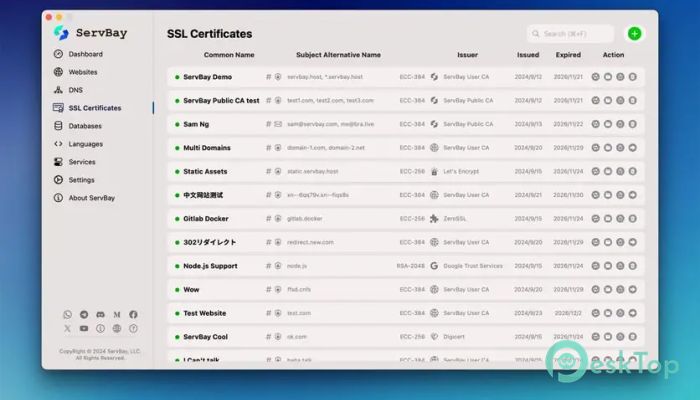Image resolution: width=700 pixels, height=400 pixels.
Task: Open the Telegram link icon
Action: [x=84, y=314]
